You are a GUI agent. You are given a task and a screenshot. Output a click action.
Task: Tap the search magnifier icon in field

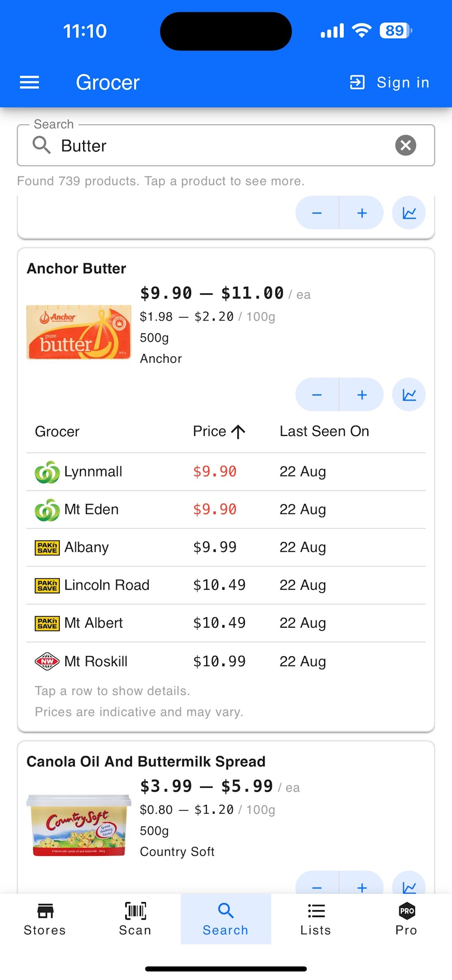(x=42, y=145)
